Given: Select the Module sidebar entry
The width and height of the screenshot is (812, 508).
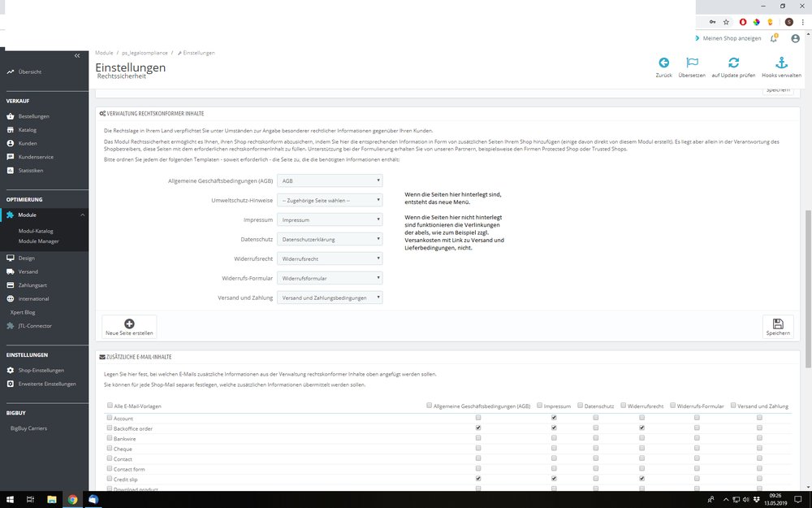Looking at the screenshot, I should (44, 215).
